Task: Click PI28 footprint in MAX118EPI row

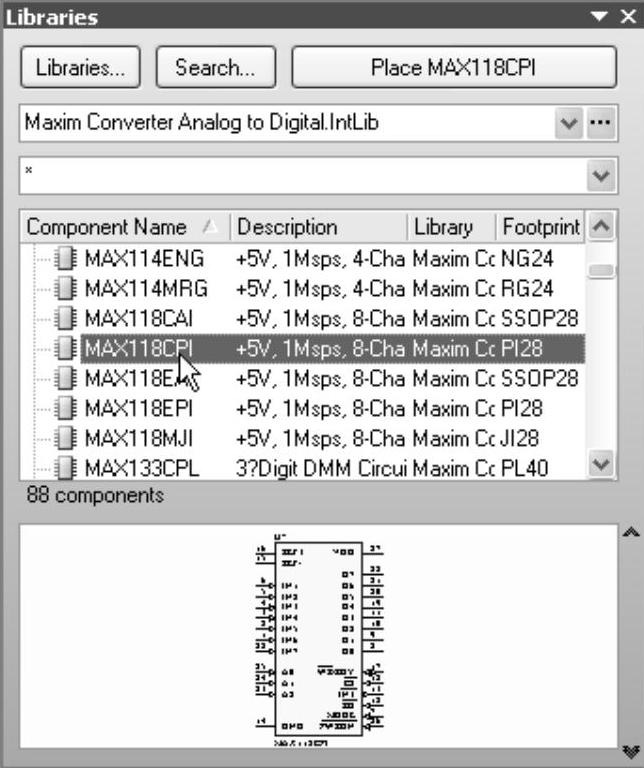Action: (522, 408)
